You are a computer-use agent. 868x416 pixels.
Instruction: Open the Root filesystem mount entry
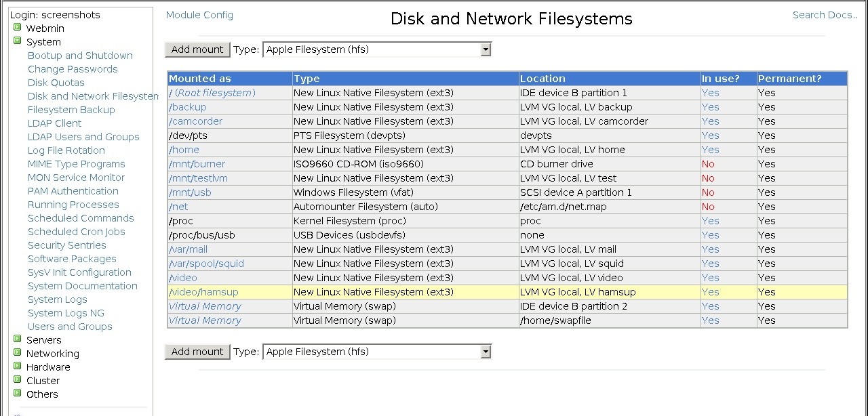click(212, 93)
